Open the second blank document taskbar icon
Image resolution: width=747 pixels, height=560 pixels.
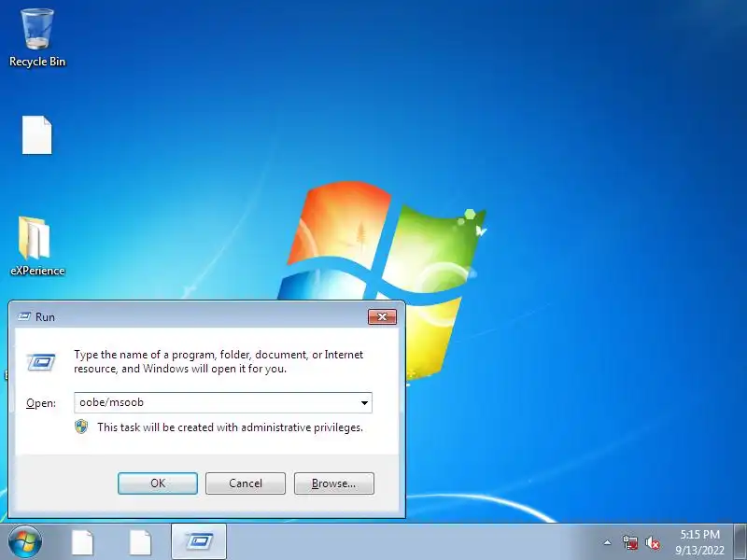[x=141, y=542]
